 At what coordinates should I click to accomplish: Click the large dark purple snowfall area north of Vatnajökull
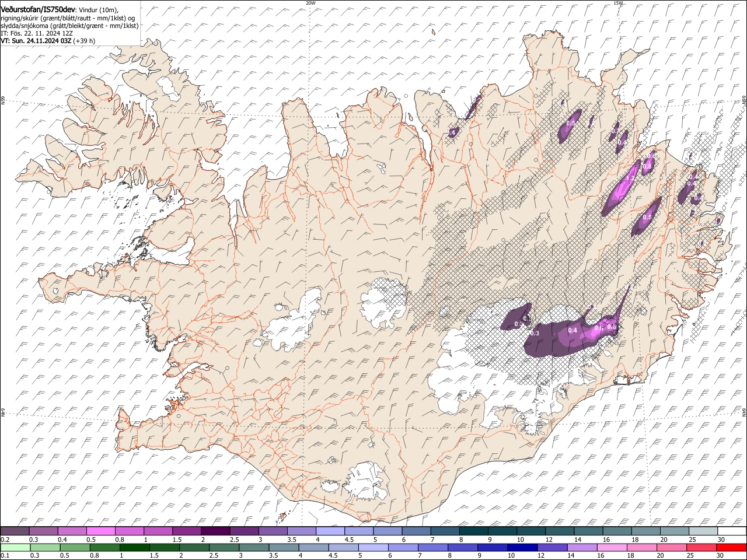point(560,339)
